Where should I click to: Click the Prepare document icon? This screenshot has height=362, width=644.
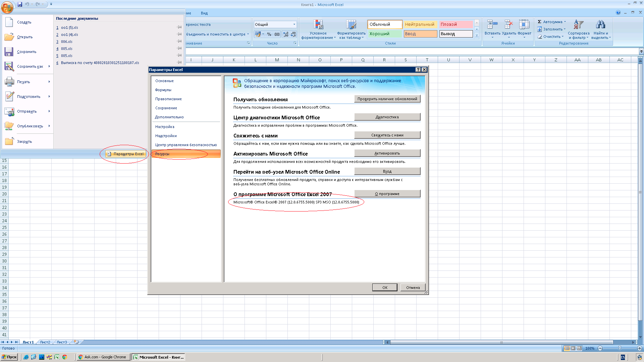(9, 97)
